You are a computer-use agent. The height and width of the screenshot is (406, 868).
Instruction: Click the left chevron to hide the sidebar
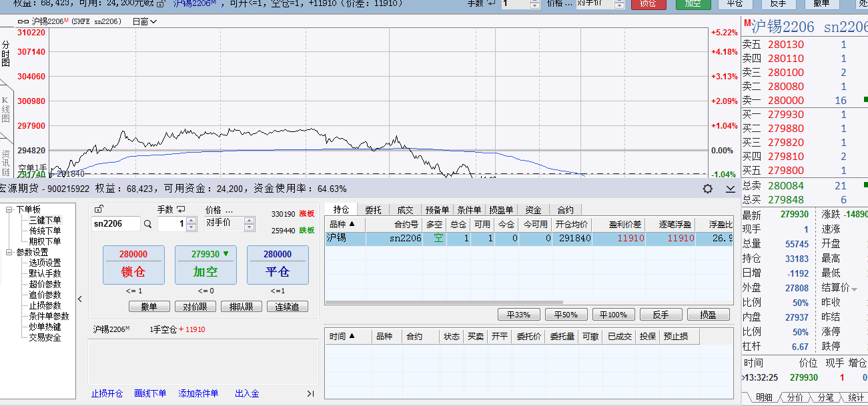(80, 299)
